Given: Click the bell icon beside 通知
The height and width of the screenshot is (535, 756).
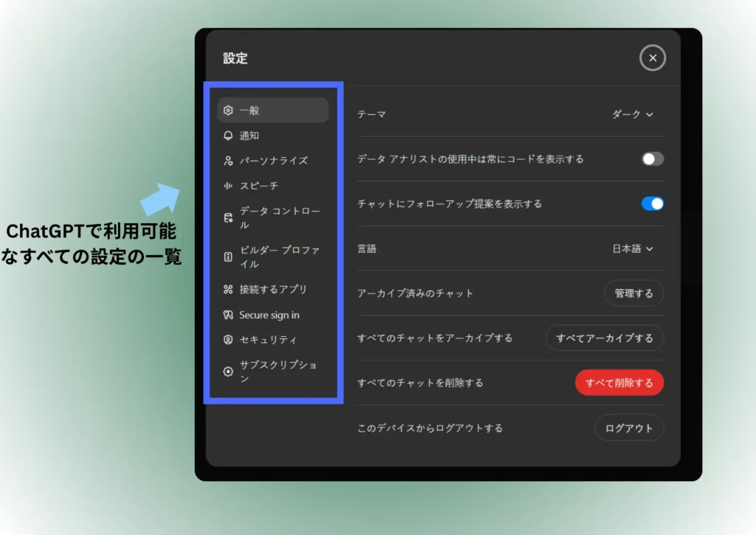Looking at the screenshot, I should [228, 135].
